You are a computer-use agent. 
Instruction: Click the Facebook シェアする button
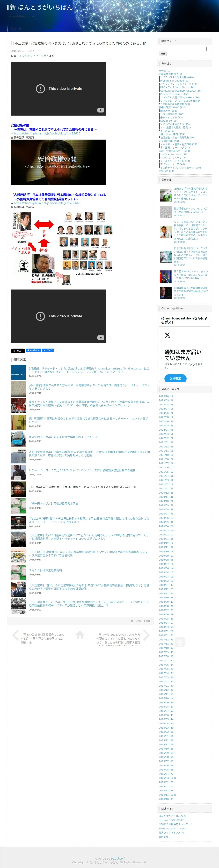click(x=48, y=350)
